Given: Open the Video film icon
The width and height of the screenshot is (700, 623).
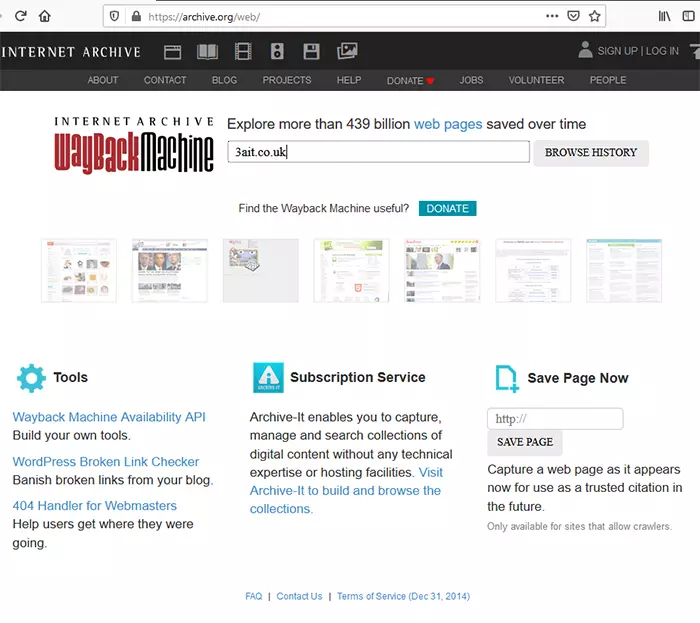Looking at the screenshot, I should (x=243, y=52).
